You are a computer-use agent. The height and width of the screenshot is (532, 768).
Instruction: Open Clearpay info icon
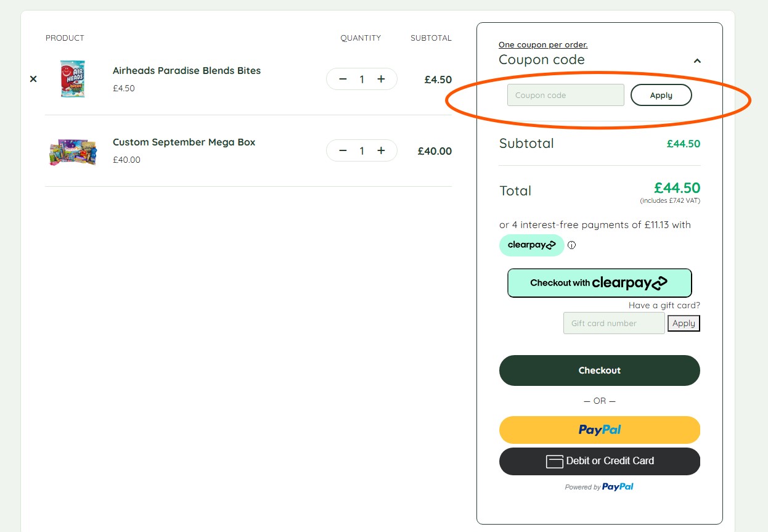click(571, 245)
